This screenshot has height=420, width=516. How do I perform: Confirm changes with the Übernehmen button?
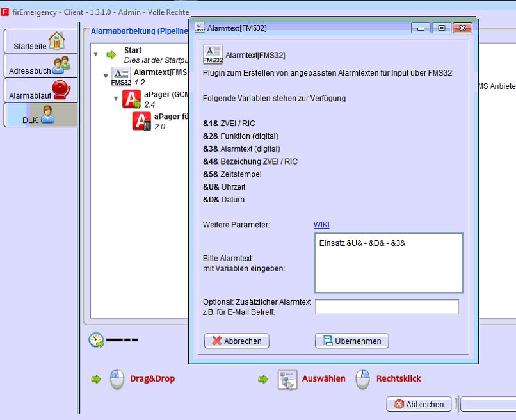[x=351, y=341]
